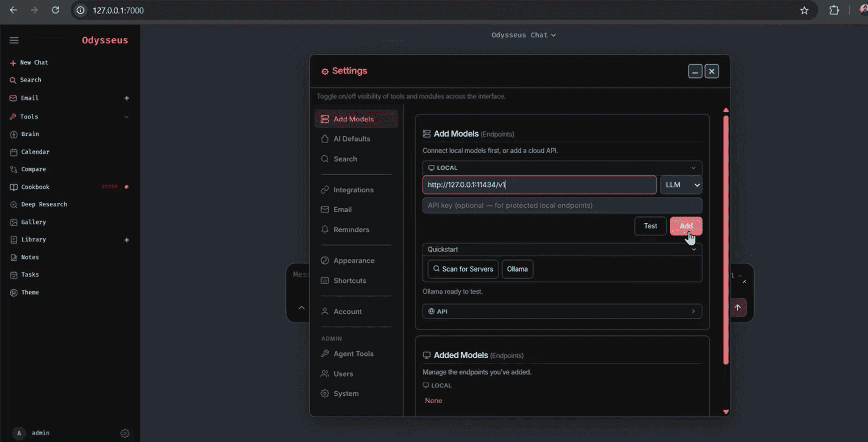Open Cookbook tool icon
The height and width of the screenshot is (442, 868).
(14, 187)
